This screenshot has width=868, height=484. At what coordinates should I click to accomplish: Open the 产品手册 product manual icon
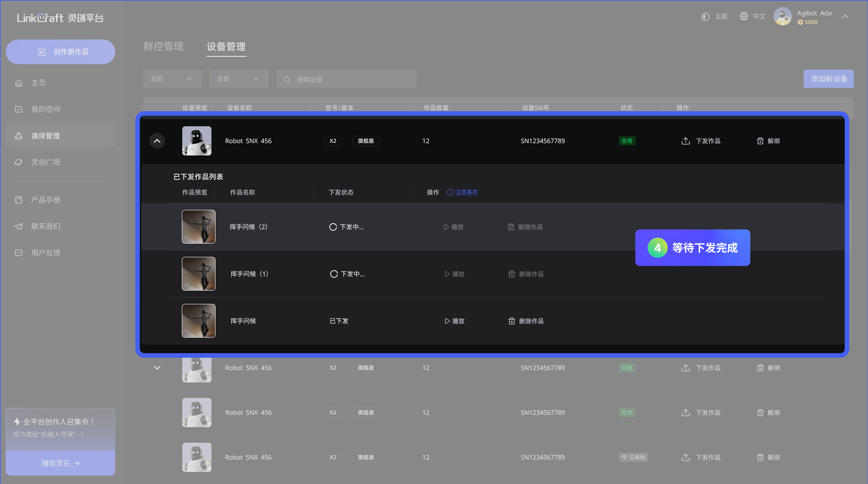(x=18, y=200)
